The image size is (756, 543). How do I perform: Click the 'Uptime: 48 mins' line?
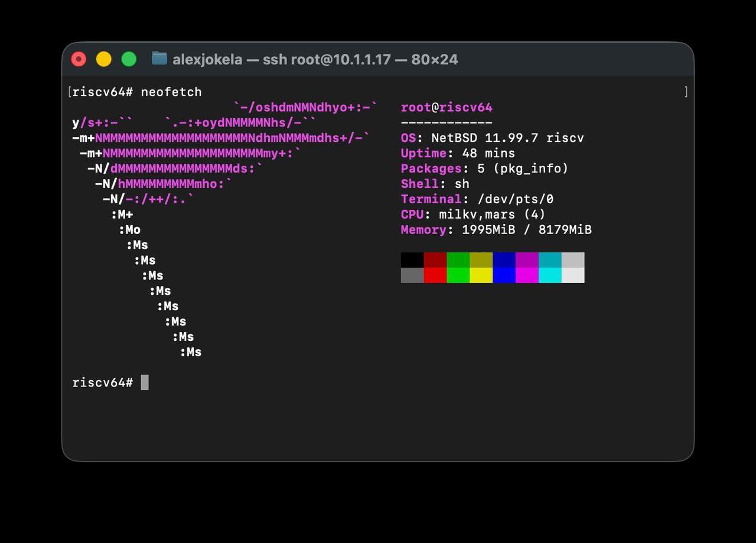(x=458, y=153)
